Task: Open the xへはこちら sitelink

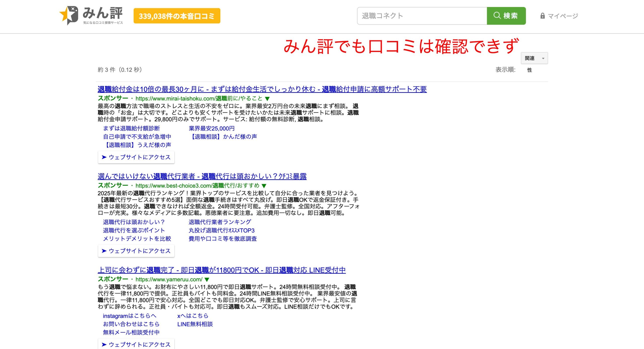Action: pyautogui.click(x=193, y=316)
